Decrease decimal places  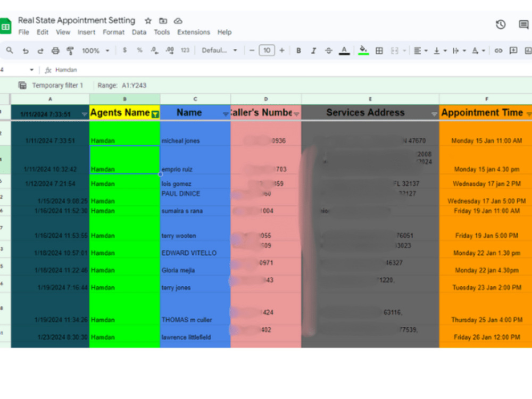point(154,51)
